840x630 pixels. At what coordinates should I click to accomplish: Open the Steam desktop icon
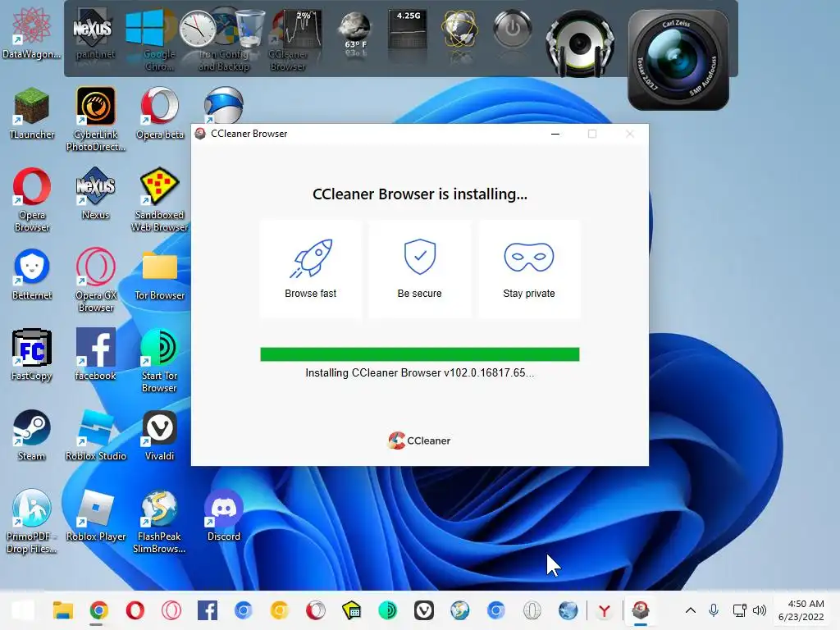tap(32, 435)
